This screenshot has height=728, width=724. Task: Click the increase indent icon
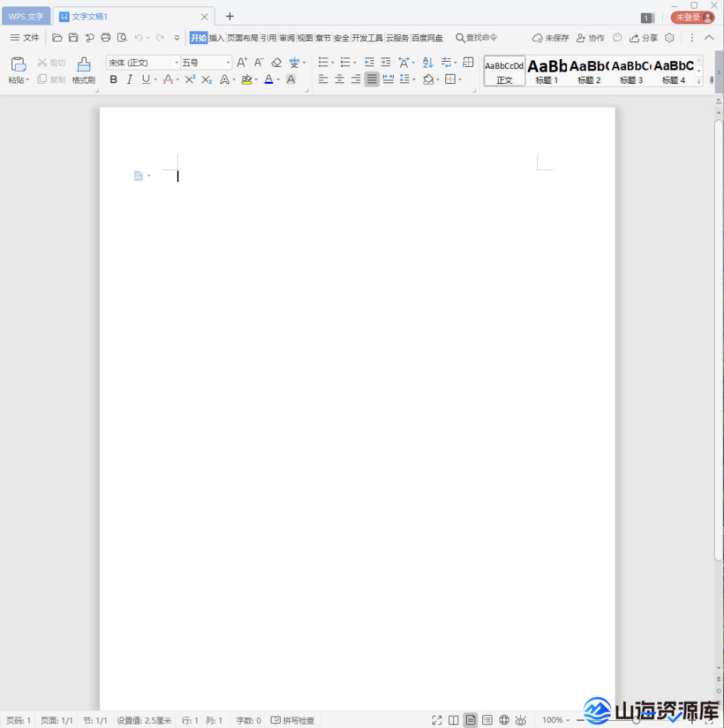[x=386, y=63]
